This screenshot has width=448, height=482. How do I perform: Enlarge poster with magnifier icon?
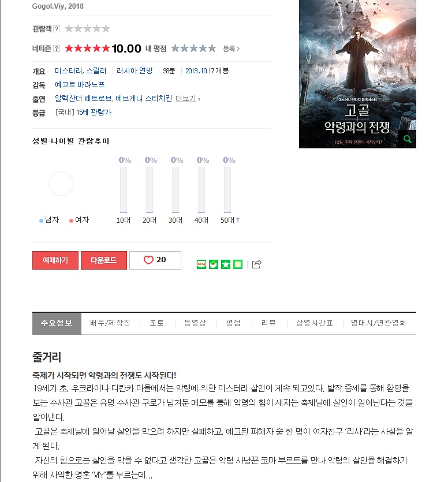[407, 139]
